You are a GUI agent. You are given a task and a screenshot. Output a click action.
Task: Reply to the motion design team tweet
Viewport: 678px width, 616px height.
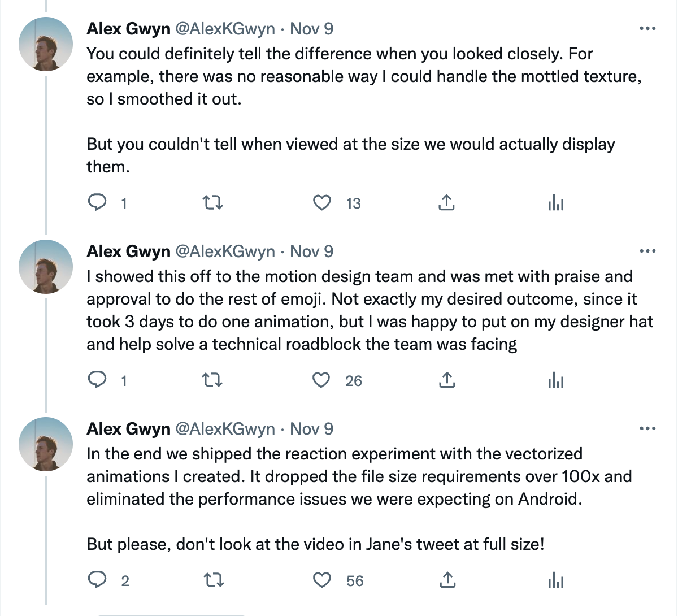point(98,380)
